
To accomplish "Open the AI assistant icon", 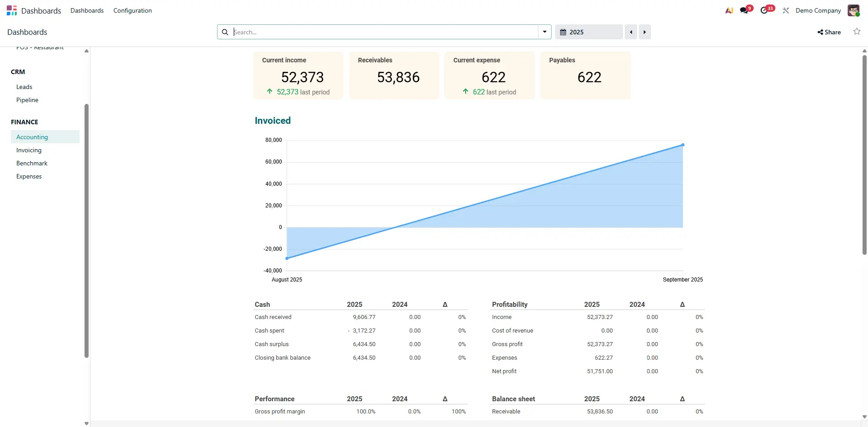I will point(729,10).
